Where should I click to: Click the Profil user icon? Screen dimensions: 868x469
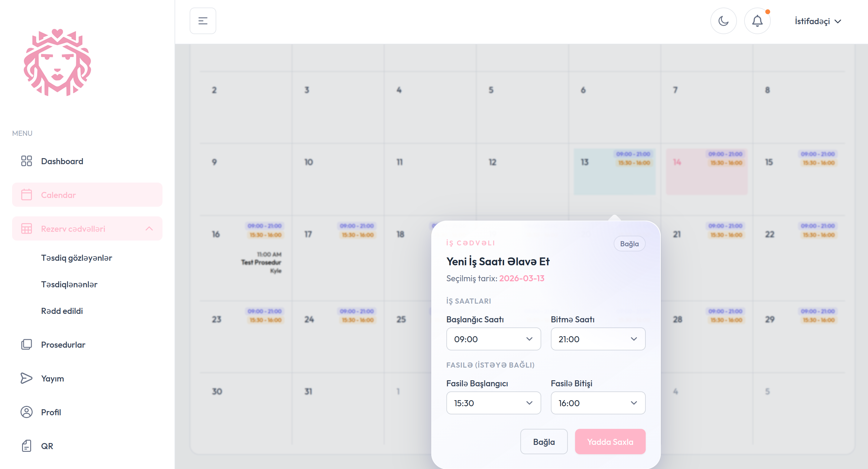(x=26, y=412)
